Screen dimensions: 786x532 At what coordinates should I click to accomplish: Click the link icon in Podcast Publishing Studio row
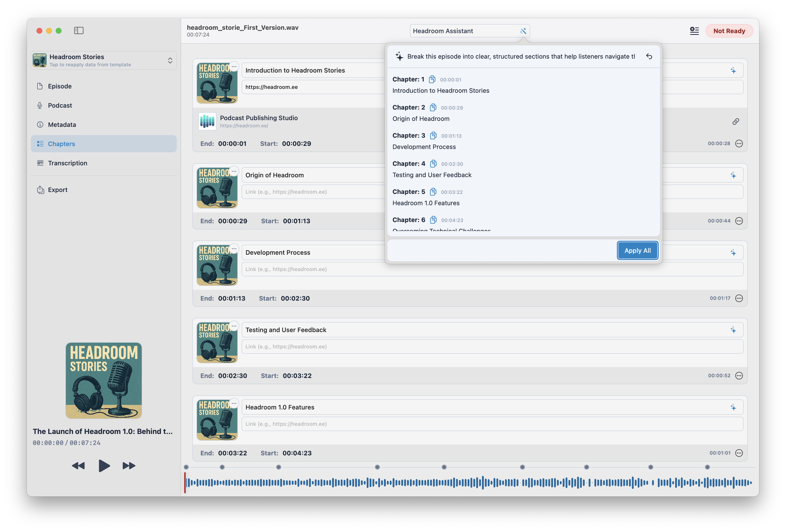[x=736, y=121]
